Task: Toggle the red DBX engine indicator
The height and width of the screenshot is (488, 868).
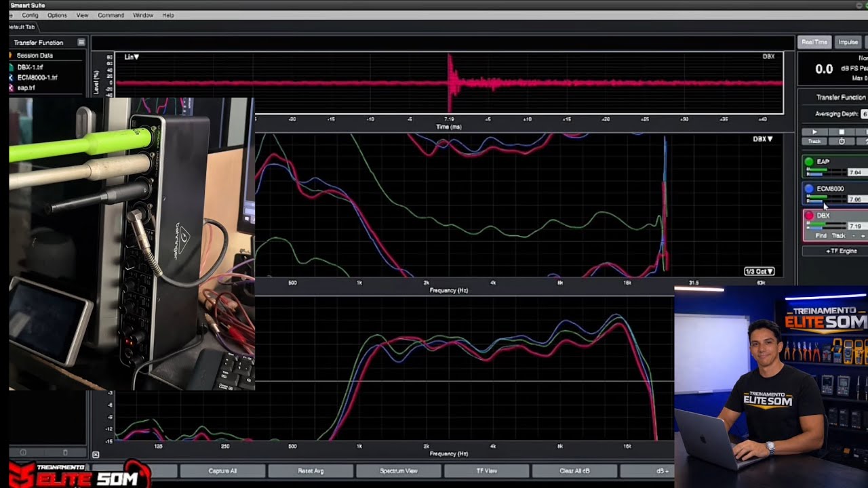Action: coord(809,216)
